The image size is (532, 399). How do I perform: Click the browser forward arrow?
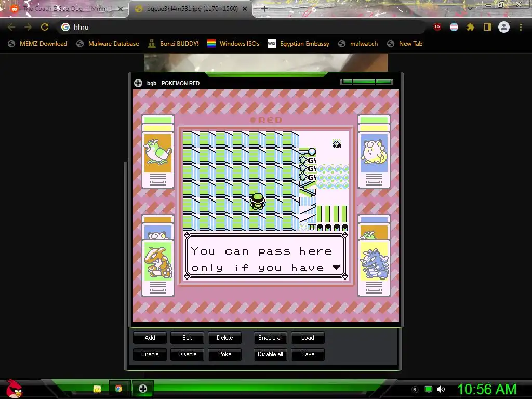pyautogui.click(x=28, y=27)
